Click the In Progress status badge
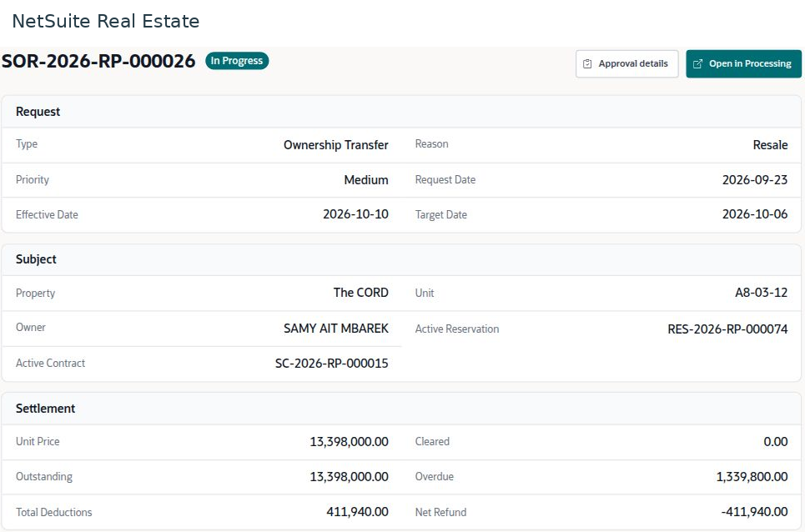Viewport: 805px width, 532px height. click(x=237, y=61)
